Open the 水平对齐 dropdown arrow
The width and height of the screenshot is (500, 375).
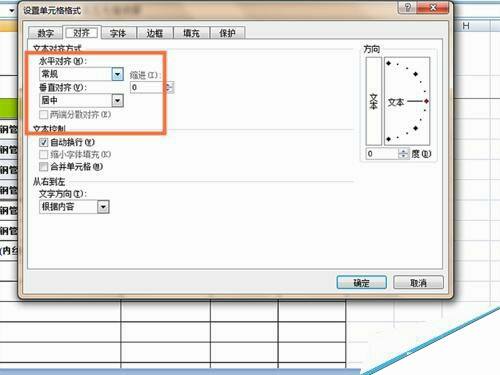coord(117,74)
